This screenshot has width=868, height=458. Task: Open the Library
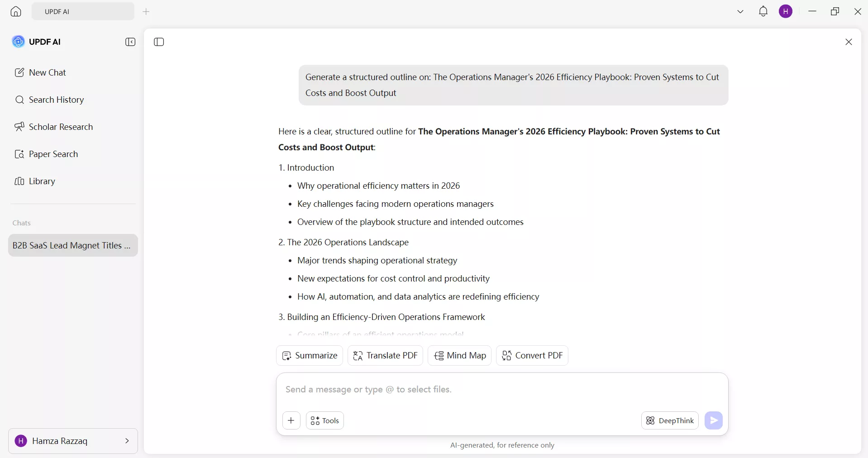click(42, 181)
